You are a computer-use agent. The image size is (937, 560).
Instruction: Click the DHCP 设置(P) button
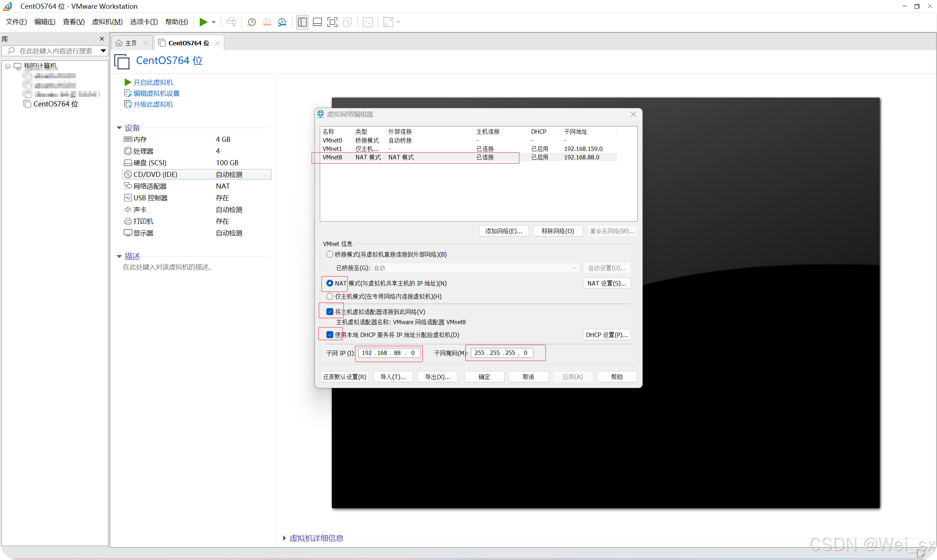(x=606, y=335)
